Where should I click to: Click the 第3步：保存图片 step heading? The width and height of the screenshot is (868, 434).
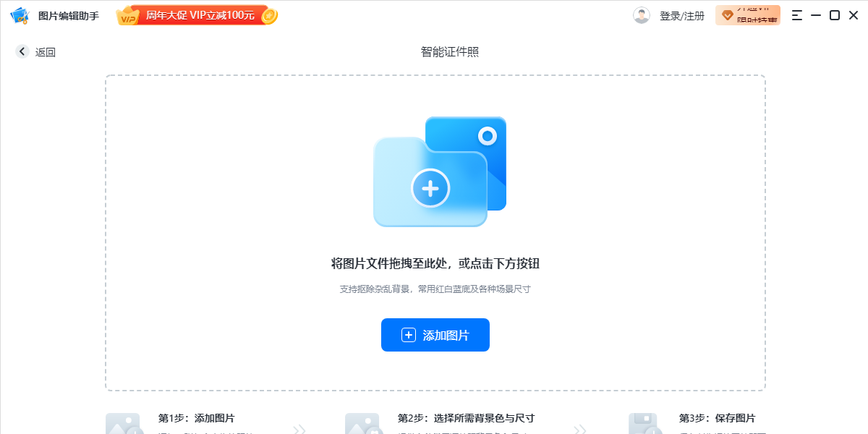[718, 418]
